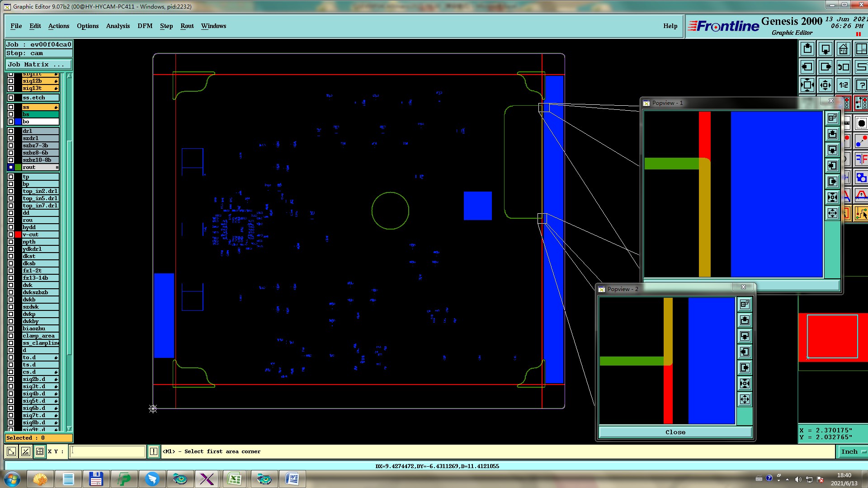Open the Inch units dropdown

pos(853,451)
